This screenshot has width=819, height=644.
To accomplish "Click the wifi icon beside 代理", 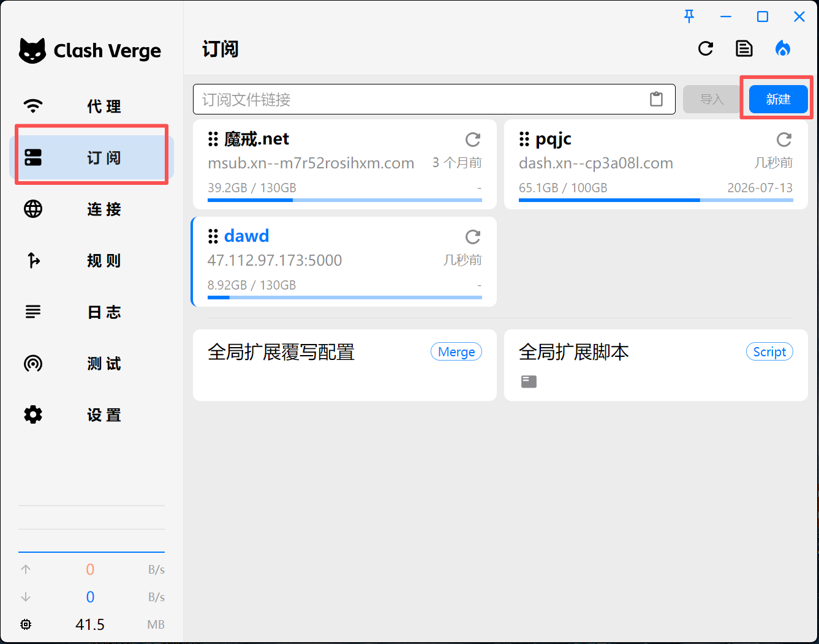I will [x=33, y=106].
